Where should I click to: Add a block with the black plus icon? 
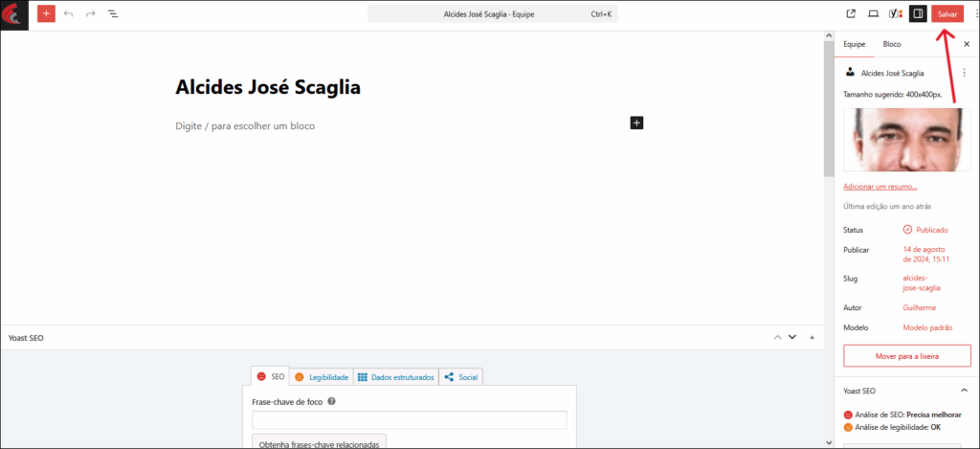(637, 123)
